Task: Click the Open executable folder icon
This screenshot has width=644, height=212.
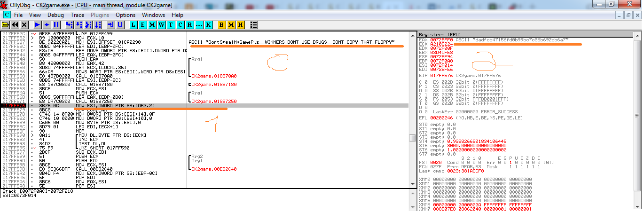Action: pos(6,24)
